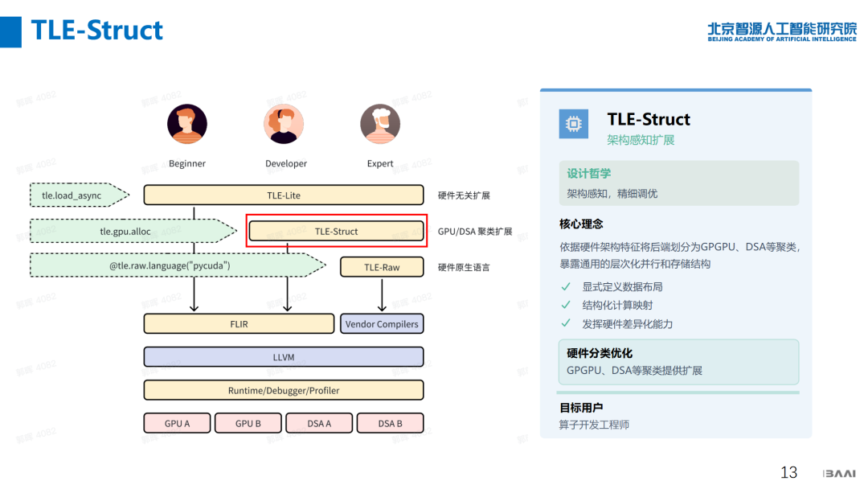Click the Expert label text
This screenshot has height=489, width=868.
379,163
